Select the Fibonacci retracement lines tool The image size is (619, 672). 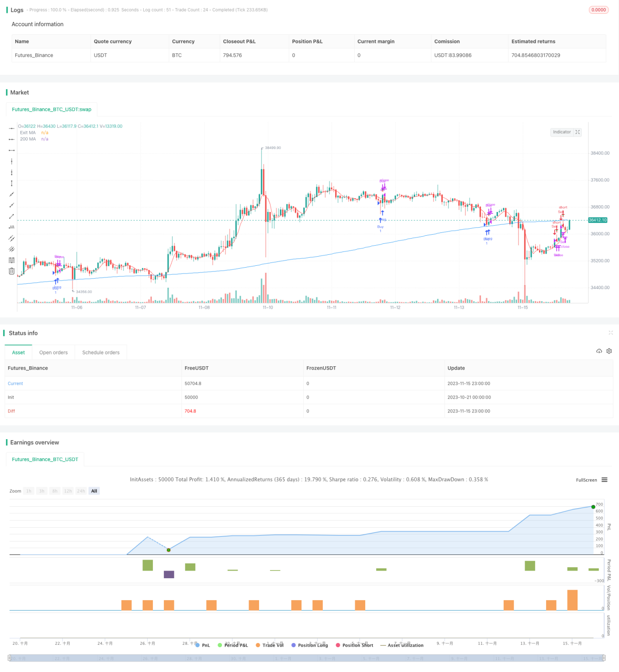[x=11, y=260]
